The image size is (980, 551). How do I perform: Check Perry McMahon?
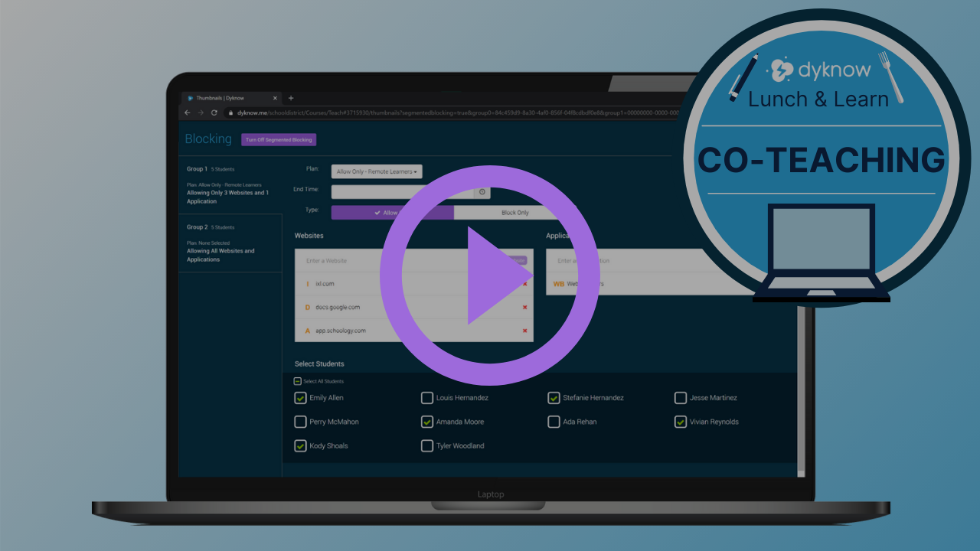point(300,422)
